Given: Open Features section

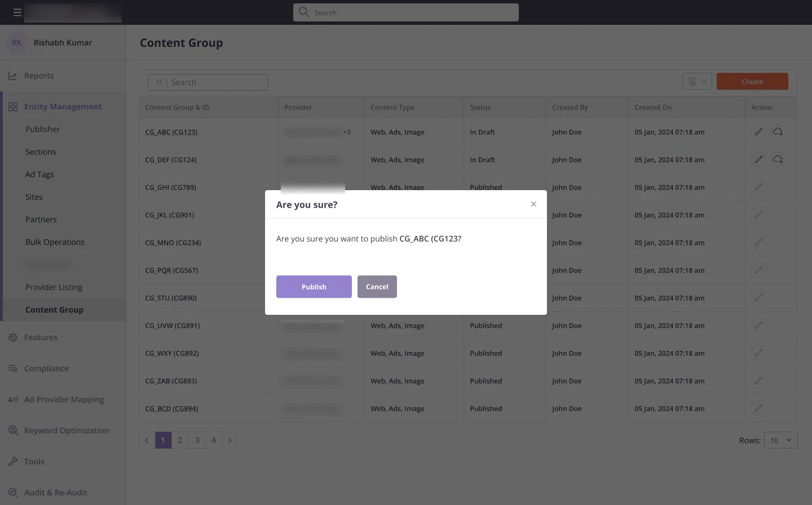Looking at the screenshot, I should pyautogui.click(x=41, y=337).
